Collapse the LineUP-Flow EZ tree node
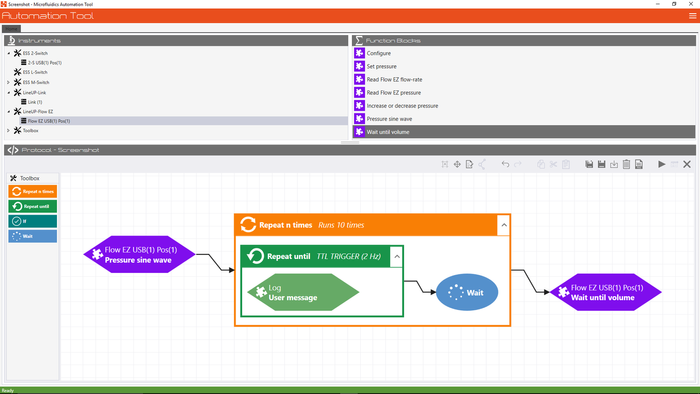Image resolution: width=700 pixels, height=394 pixels. point(8,112)
